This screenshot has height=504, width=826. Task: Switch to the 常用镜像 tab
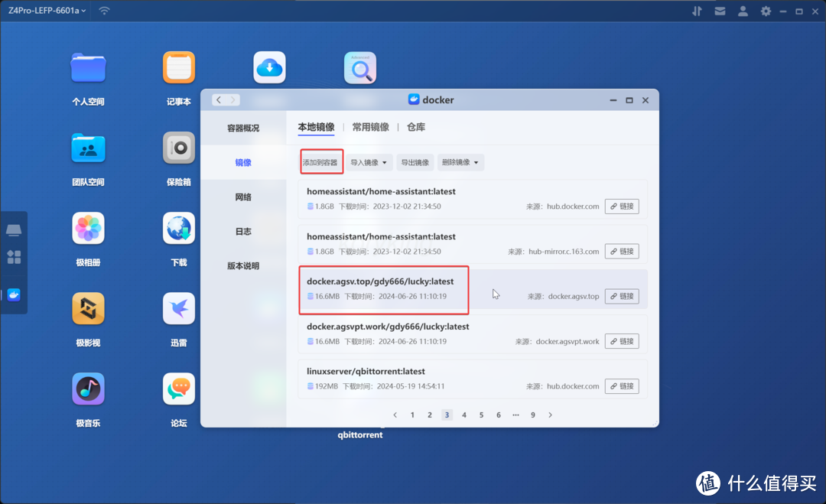tap(371, 128)
